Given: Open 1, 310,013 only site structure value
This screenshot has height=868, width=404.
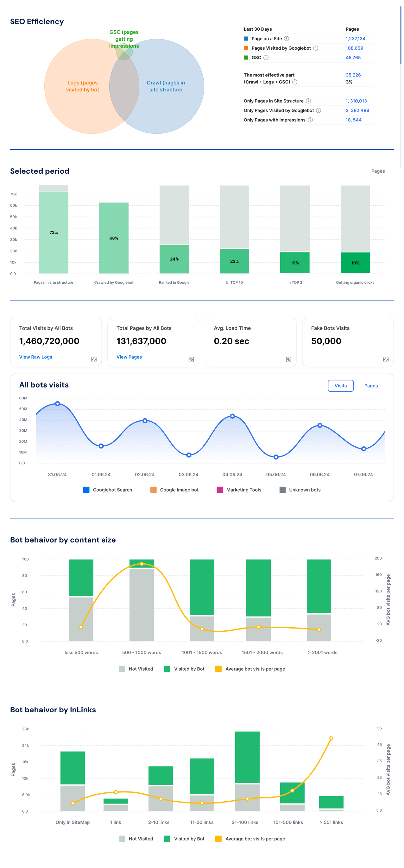Looking at the screenshot, I should [x=356, y=101].
